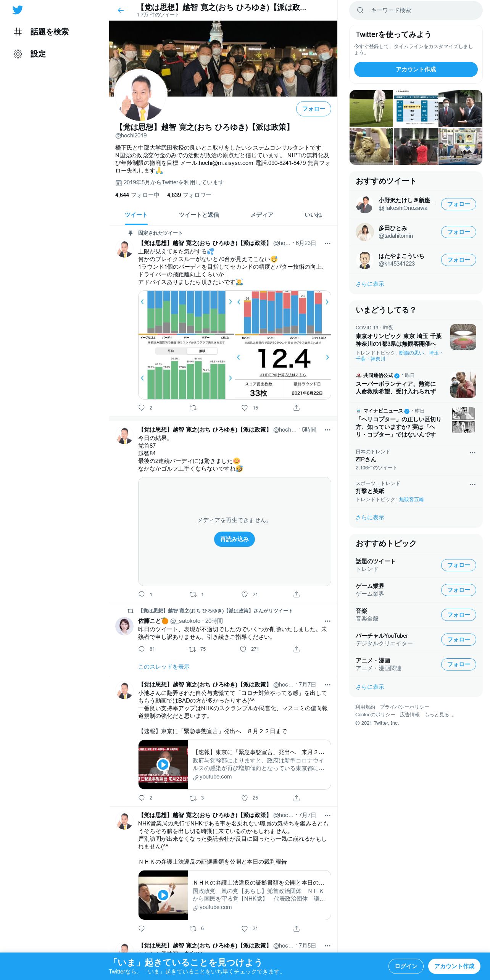Viewport: 490px width, 980px height.
Task: Play 緊急事態宣言 YouTube video card
Action: point(163,764)
